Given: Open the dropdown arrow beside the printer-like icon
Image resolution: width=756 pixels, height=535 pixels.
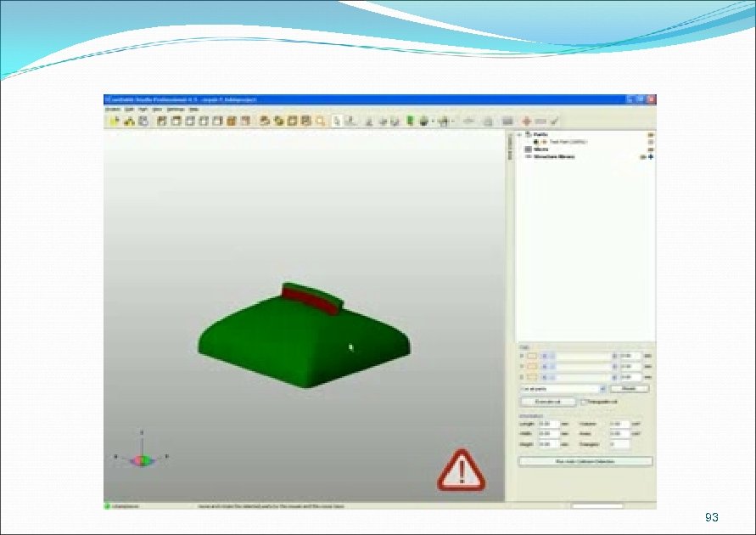Looking at the screenshot, I should coord(433,121).
